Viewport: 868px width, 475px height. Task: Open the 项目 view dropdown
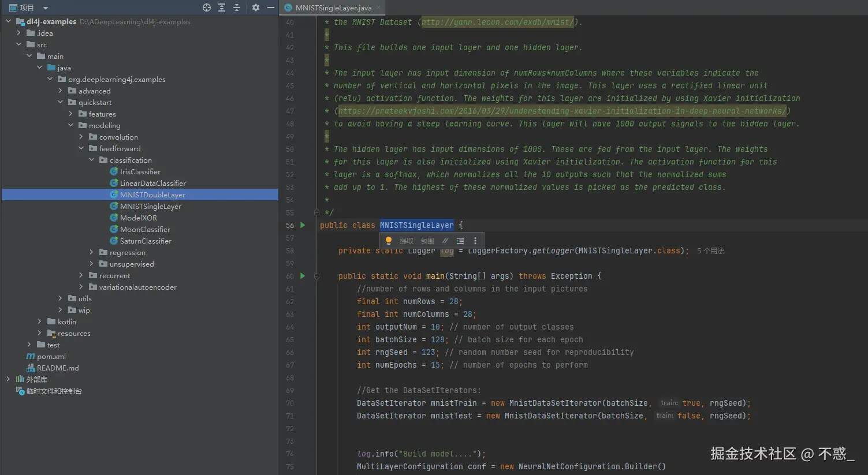click(x=46, y=8)
